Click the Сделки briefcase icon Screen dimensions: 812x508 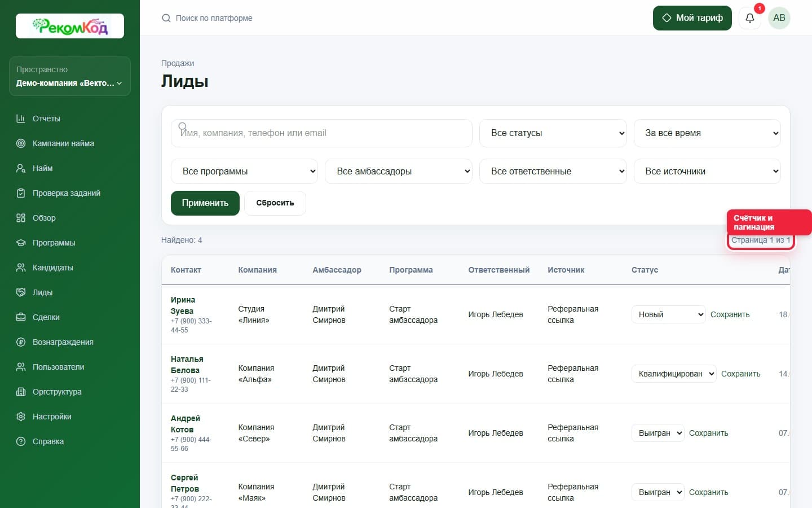(x=21, y=317)
